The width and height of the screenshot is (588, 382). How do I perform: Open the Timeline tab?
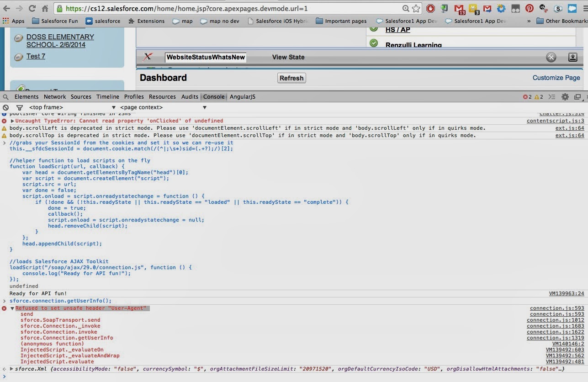click(x=108, y=97)
